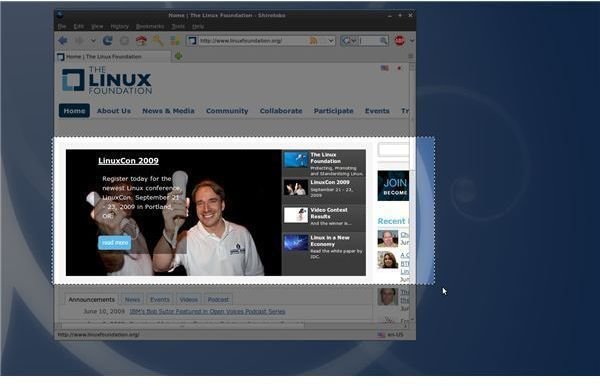
Task: Open the File menu
Action: click(62, 26)
